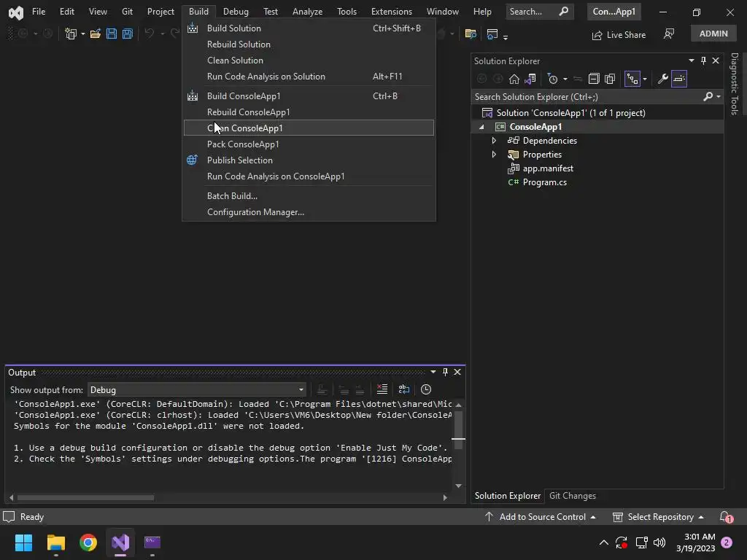Image resolution: width=747 pixels, height=560 pixels.
Task: Toggle Track Active Item in Solution Explorer
Action: (x=632, y=79)
